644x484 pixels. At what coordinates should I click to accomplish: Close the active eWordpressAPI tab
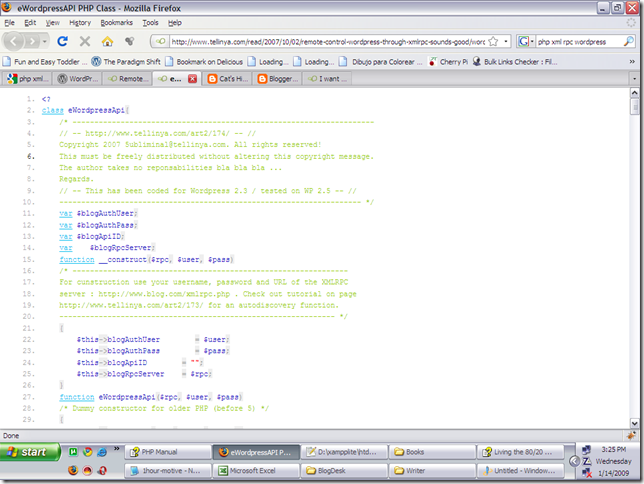(191, 78)
